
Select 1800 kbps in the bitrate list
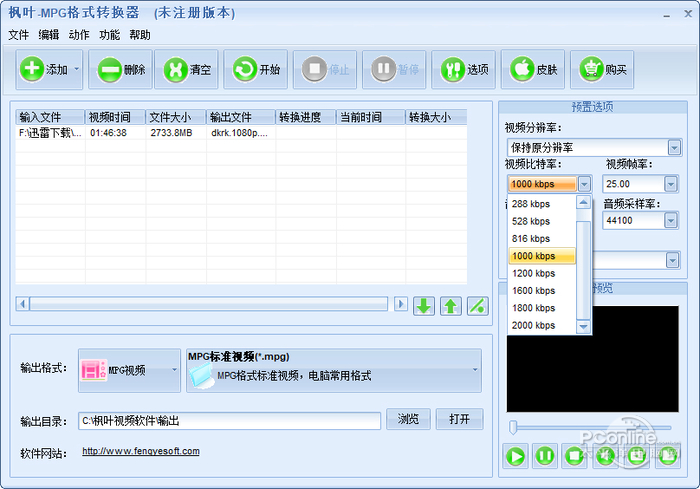tap(542, 308)
